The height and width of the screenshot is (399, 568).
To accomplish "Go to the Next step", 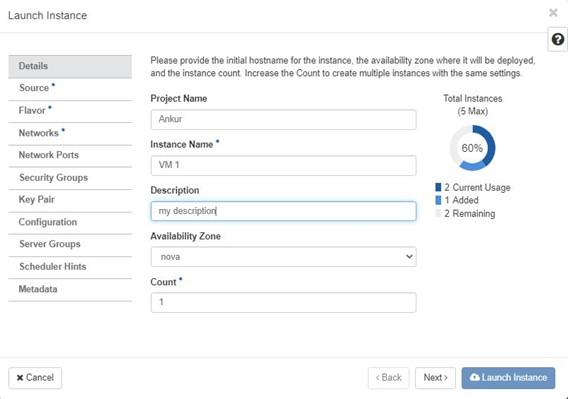I will pos(435,378).
